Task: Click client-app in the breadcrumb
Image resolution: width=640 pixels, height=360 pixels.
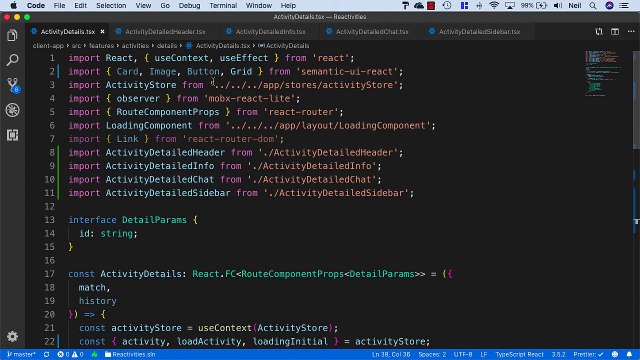Action: point(48,46)
